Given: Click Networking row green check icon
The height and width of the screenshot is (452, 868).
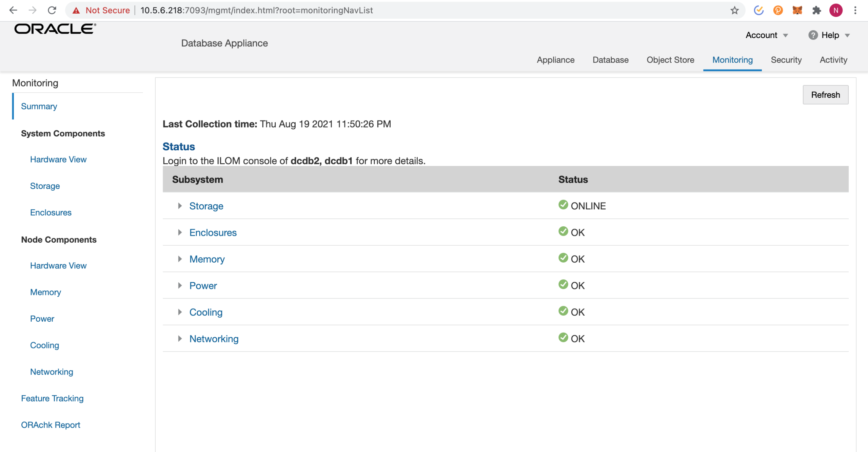Looking at the screenshot, I should point(563,337).
